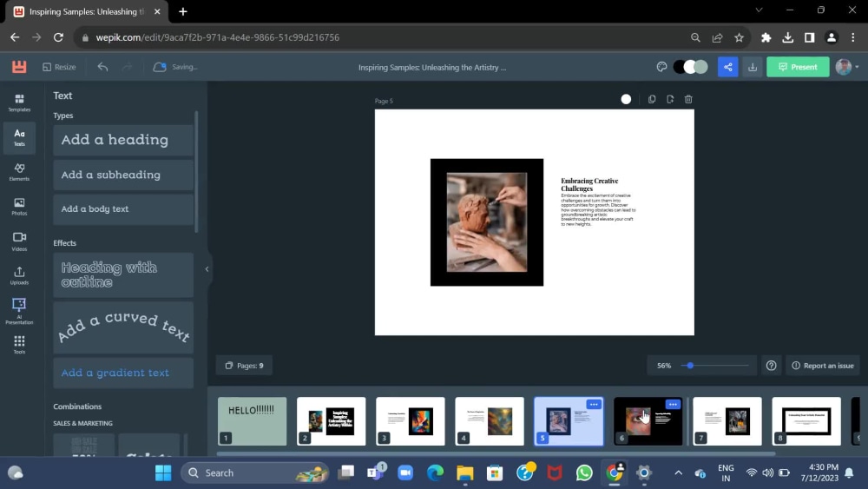Screen dimensions: 868x489
Task: Redo the last action
Action: point(127,67)
